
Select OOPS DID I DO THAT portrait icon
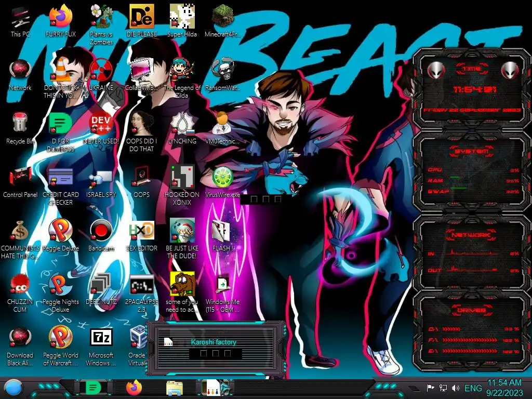141,131
